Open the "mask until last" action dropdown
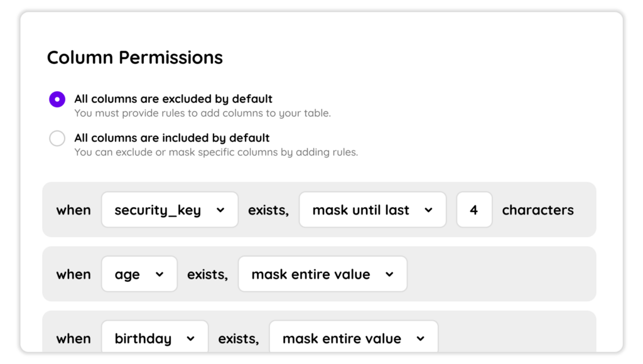This screenshot has width=643, height=364. pos(372,210)
